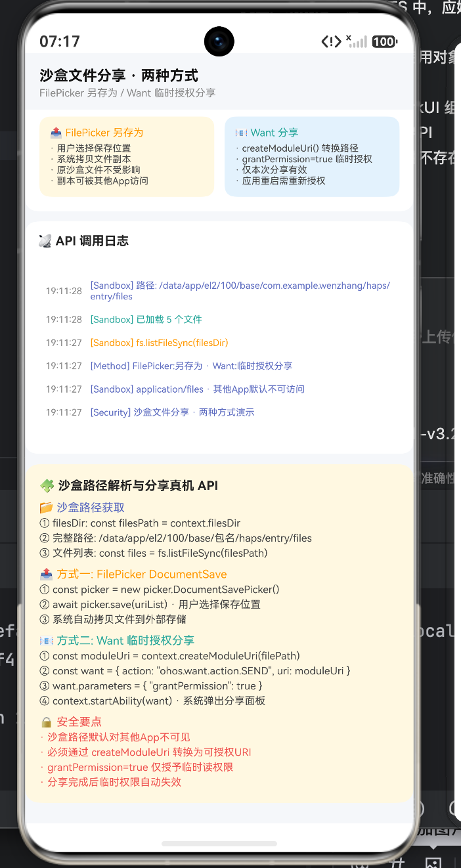Click the page title 沙盒文件分享 · 两种方式

coord(119,76)
